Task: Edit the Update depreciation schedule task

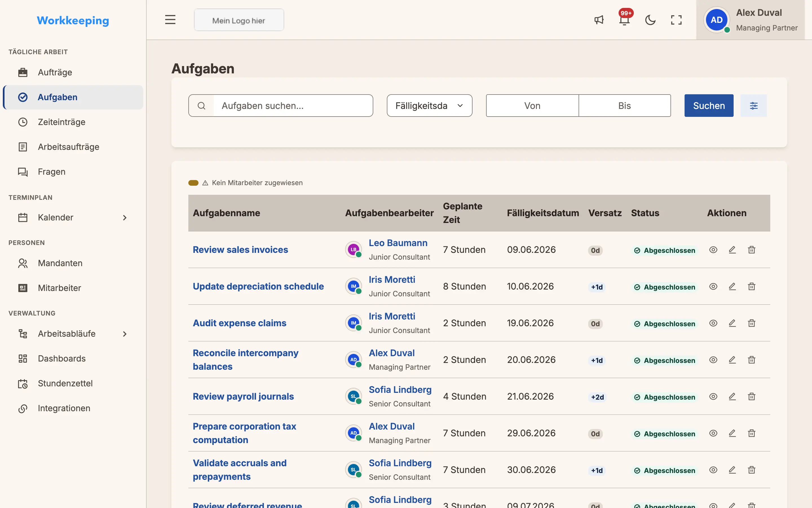Action: coord(732,286)
